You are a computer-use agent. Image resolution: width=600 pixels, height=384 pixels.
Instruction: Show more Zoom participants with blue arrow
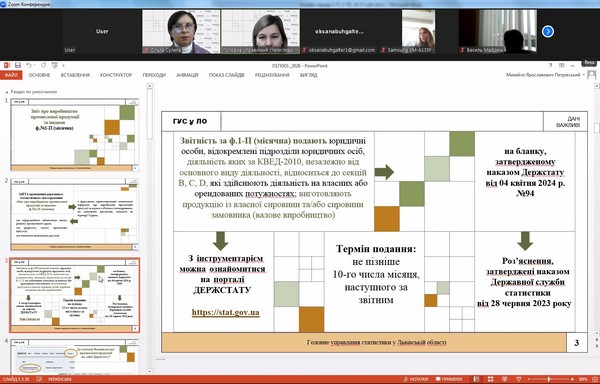[548, 31]
